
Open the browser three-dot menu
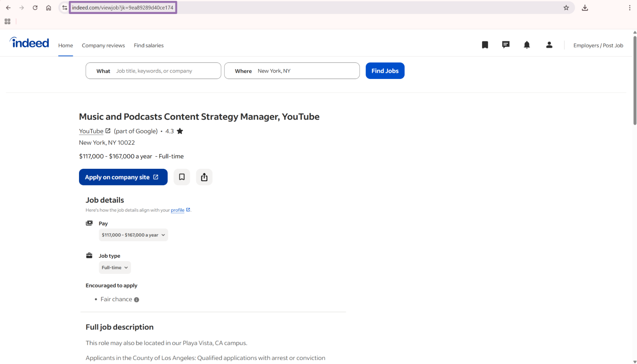pyautogui.click(x=630, y=8)
